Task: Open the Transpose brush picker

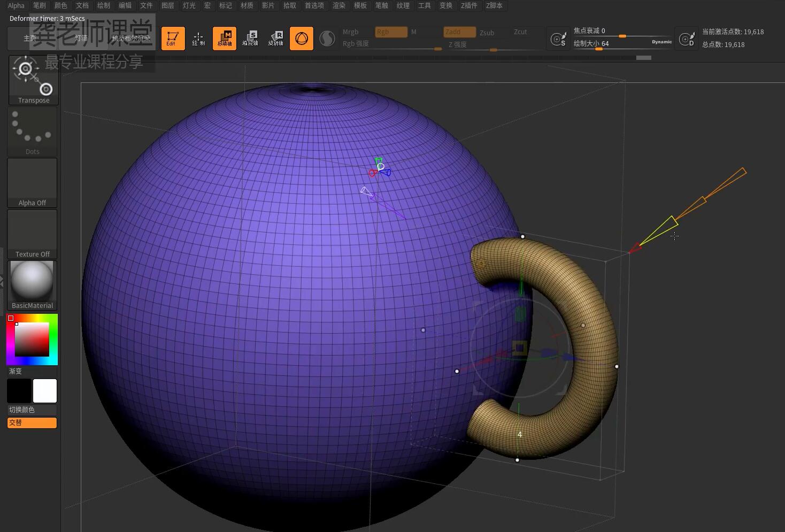Action: [x=33, y=80]
